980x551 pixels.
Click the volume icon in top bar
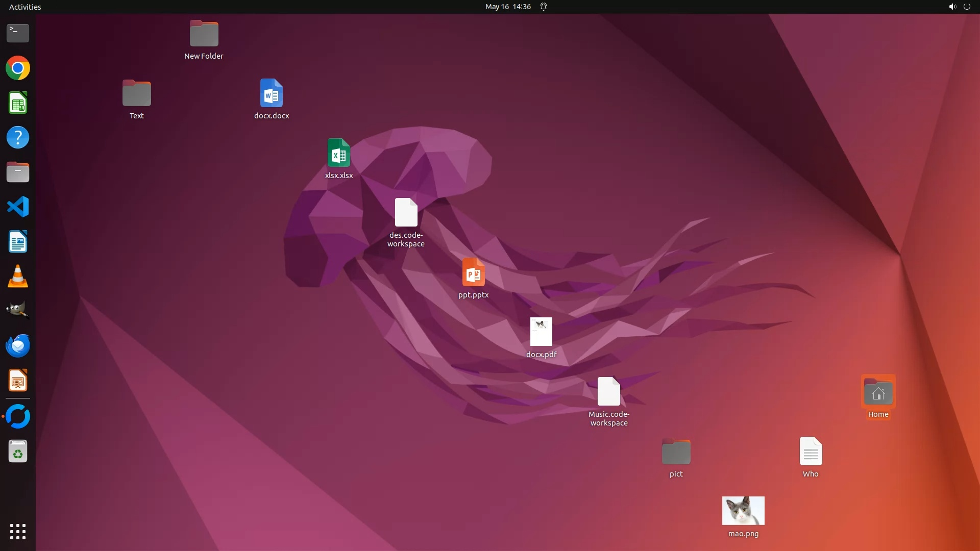(952, 7)
